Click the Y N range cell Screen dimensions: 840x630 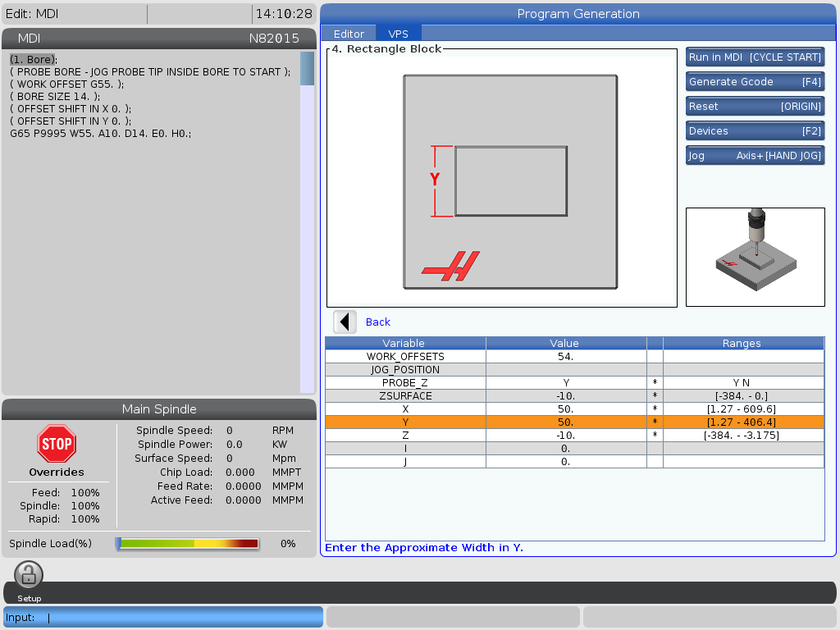742,382
